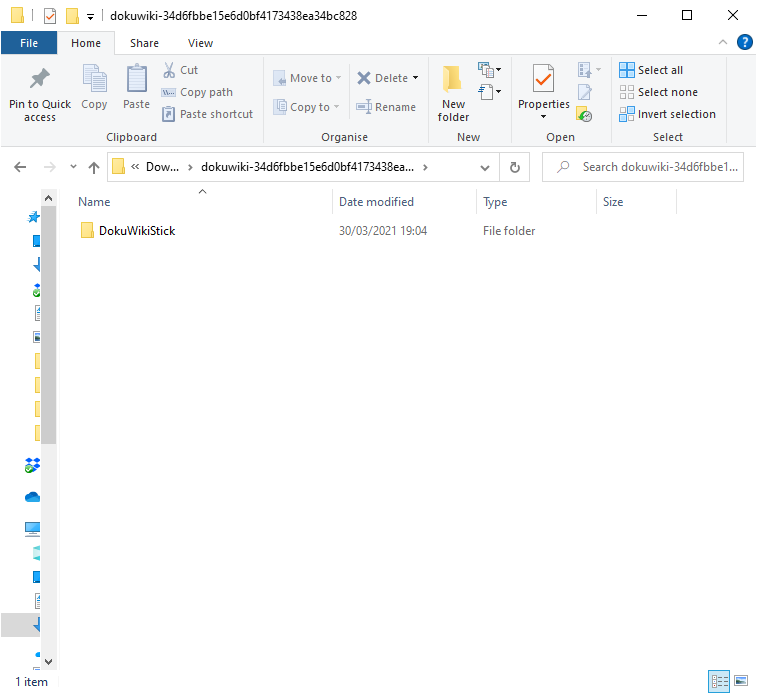Expand the address bar history dropdown
Screen dimensions: 757x694
[485, 167]
